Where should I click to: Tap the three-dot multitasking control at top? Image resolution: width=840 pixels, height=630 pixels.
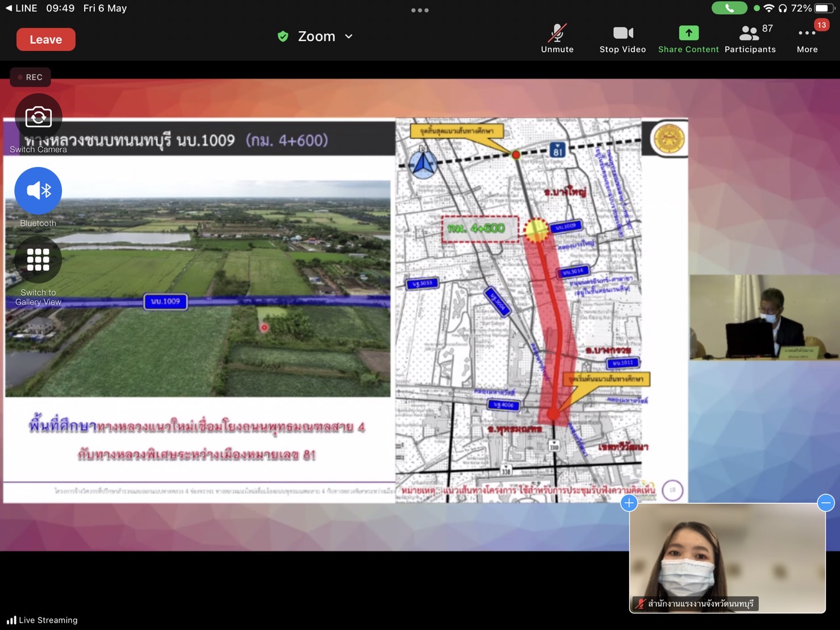pos(420,10)
